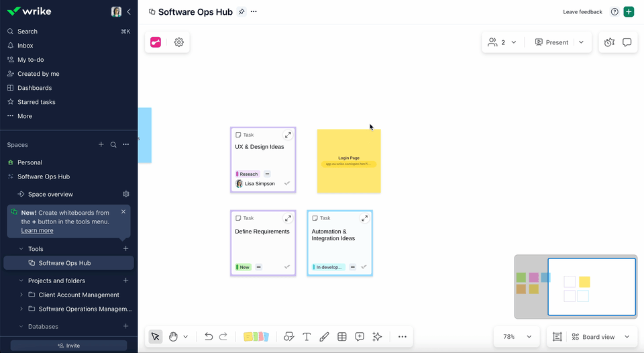Change the In develop status tag
Image resolution: width=644 pixels, height=353 pixels.
pyautogui.click(x=328, y=267)
